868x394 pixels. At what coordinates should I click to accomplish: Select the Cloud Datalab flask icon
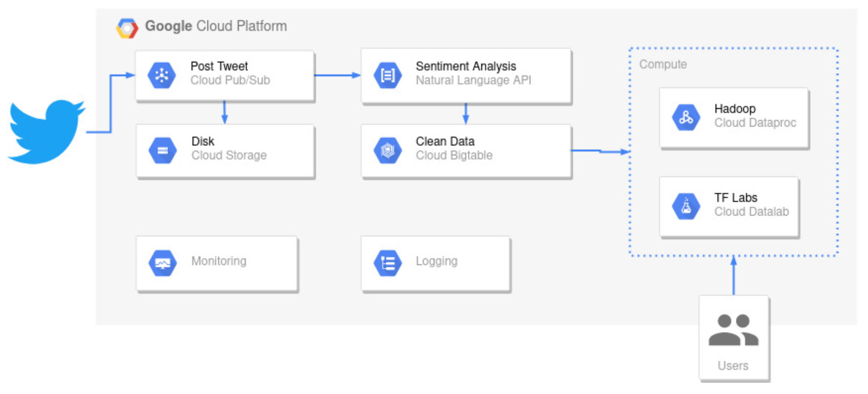click(x=686, y=206)
